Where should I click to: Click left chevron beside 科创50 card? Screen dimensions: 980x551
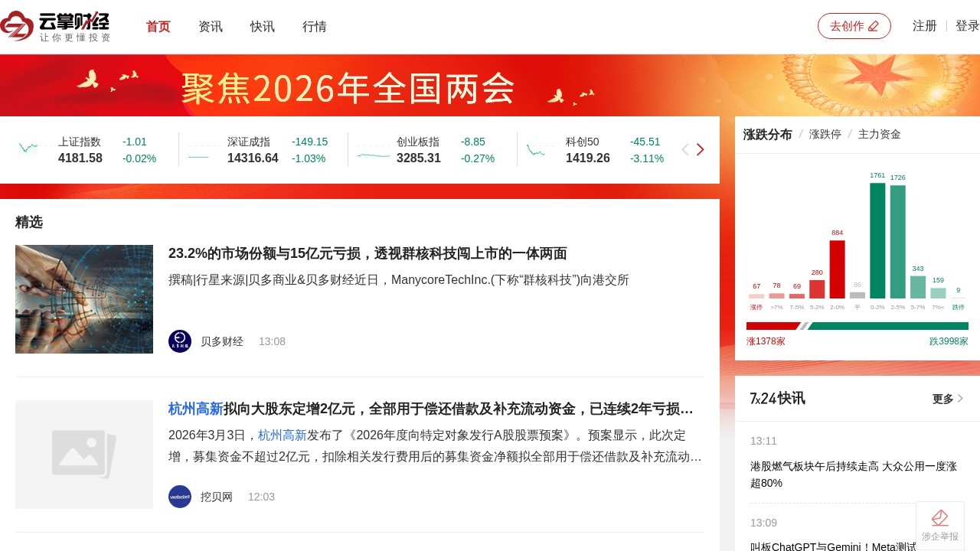(685, 149)
